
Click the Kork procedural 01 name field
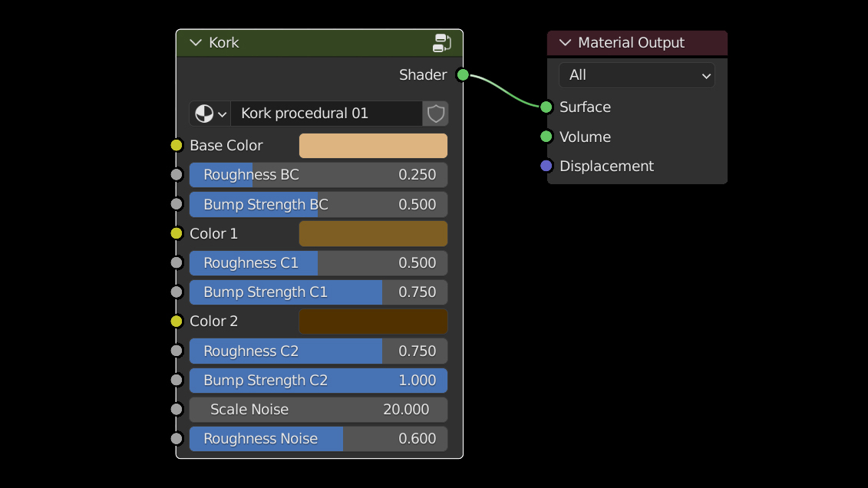point(325,114)
